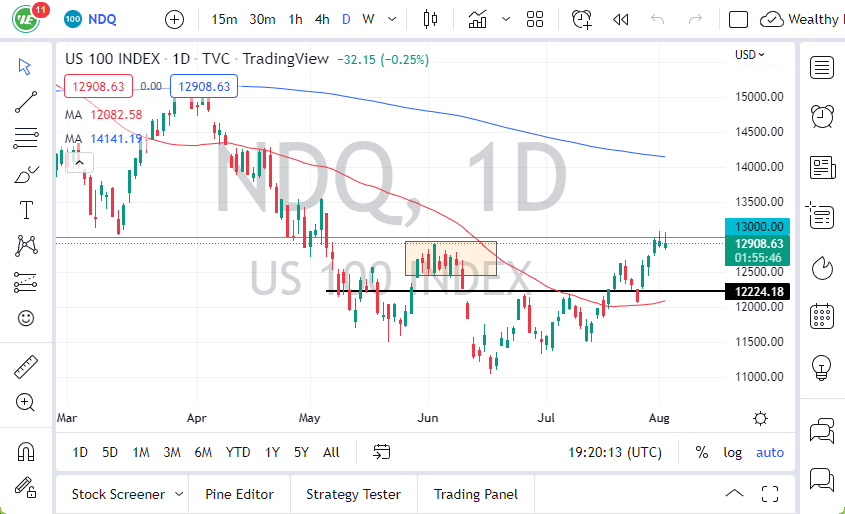Open the ideas lightbulb panel

tap(822, 366)
